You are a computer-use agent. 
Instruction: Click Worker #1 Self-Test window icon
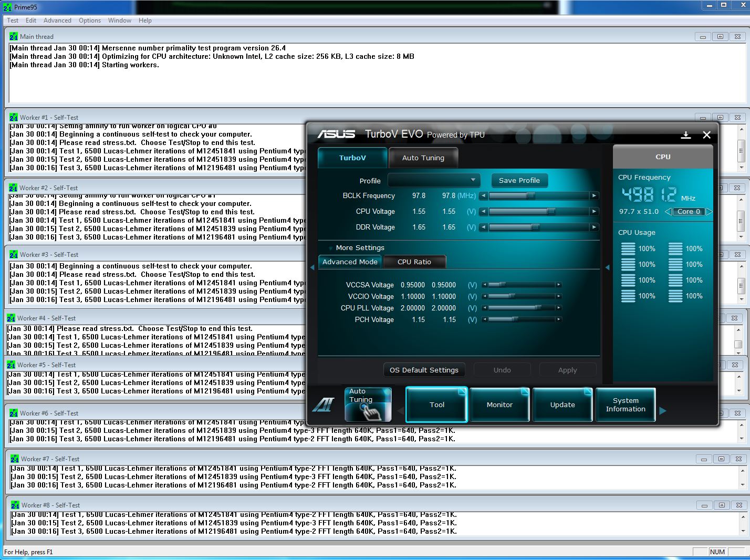[14, 117]
